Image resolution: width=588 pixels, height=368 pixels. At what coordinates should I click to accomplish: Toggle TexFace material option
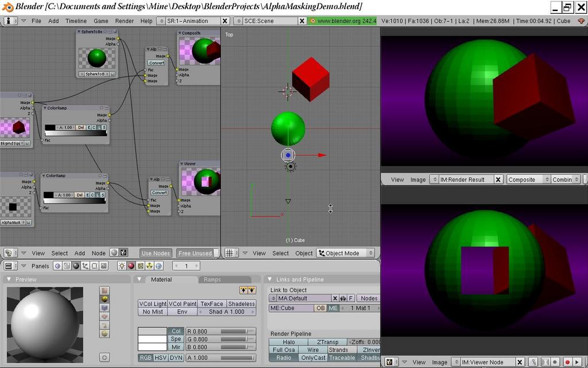212,304
